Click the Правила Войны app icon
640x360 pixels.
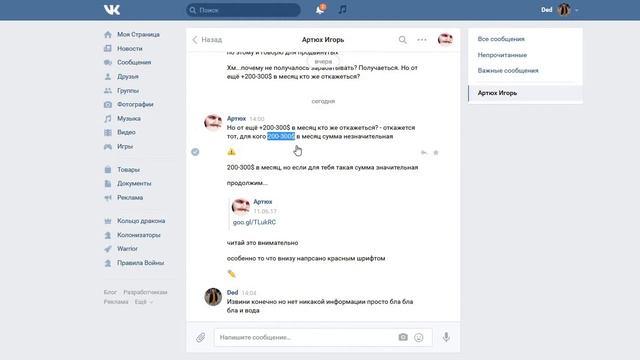click(108, 263)
